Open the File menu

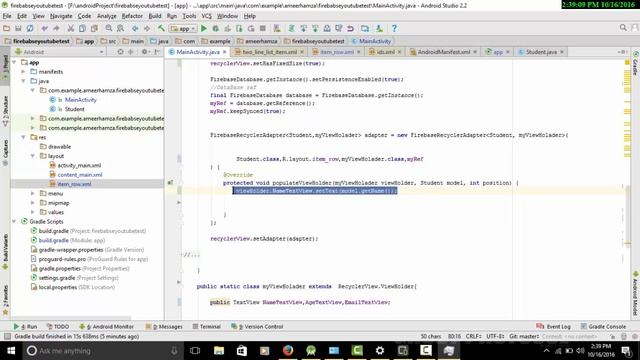7,16
